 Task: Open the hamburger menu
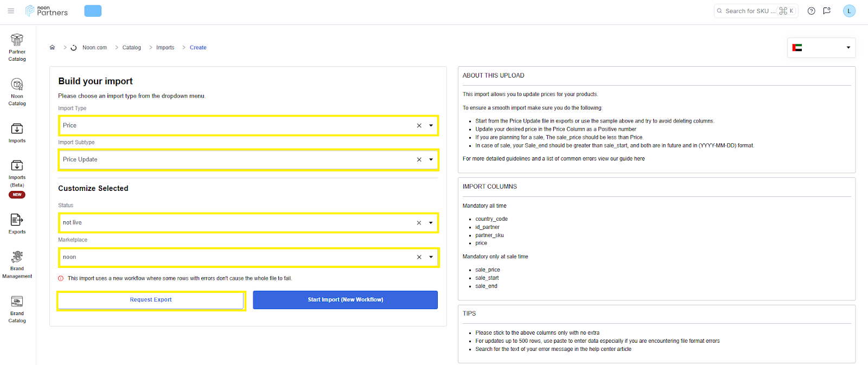click(11, 11)
